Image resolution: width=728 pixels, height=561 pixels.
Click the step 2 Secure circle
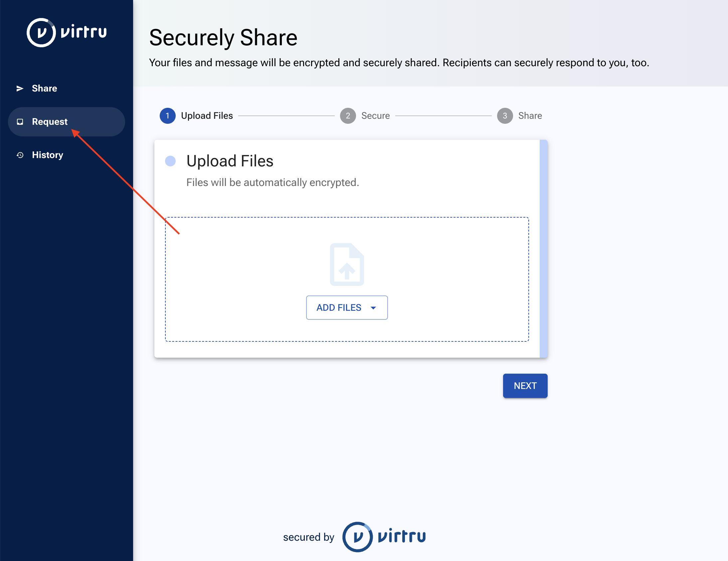coord(348,116)
